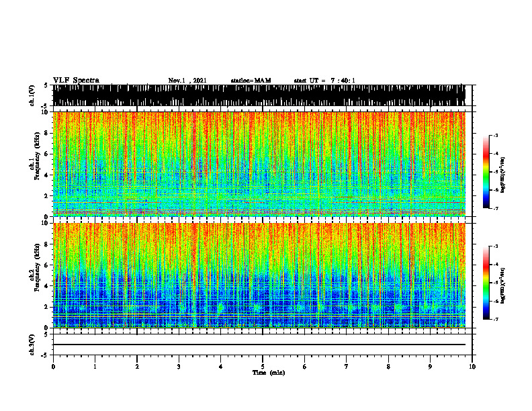Click the "ch.1 Frequency (kHz)" axis label

click(35, 156)
